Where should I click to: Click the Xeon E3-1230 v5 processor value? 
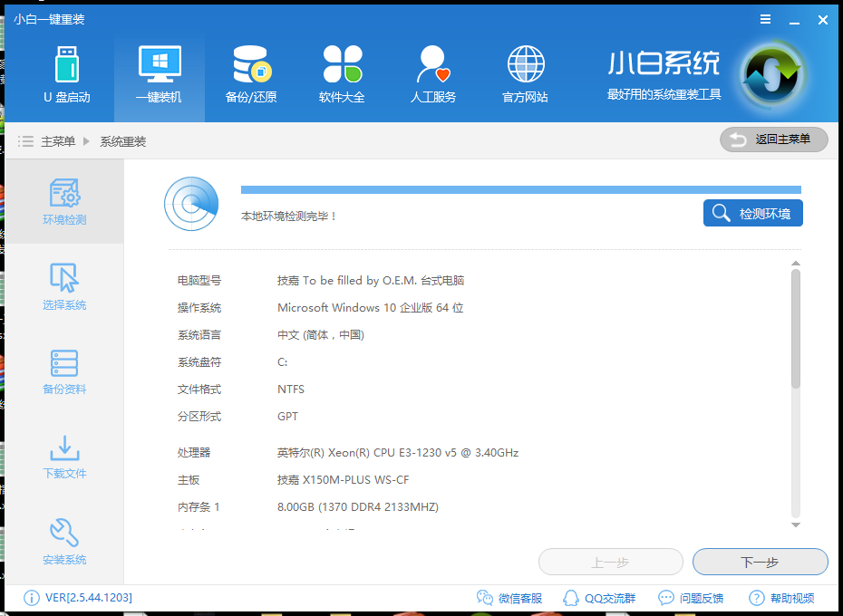coord(398,453)
